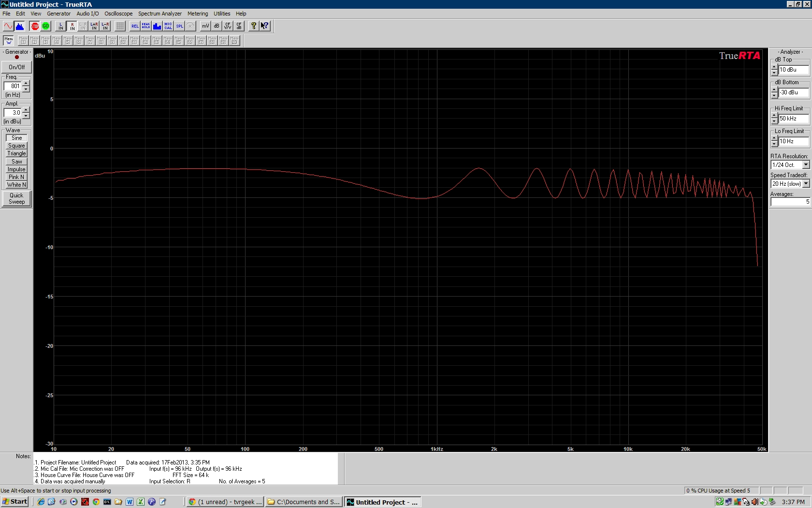Screen dimensions: 812x508
Task: Open Speed Tradeoff dropdown
Action: click(806, 184)
